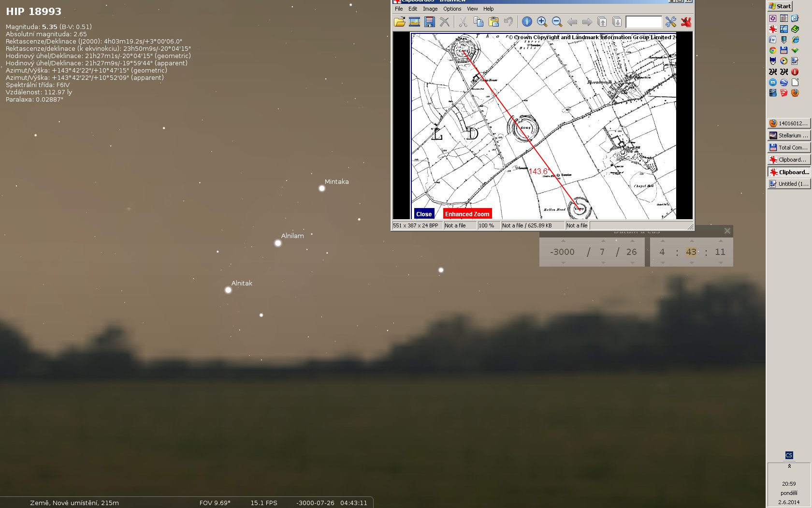Click the Slideshow filmstrip icon
The width and height of the screenshot is (812, 508).
tap(414, 22)
